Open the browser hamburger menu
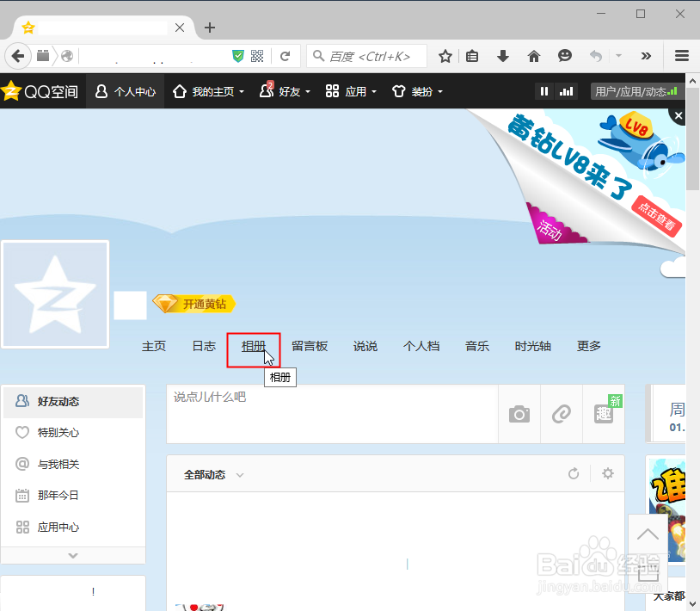The width and height of the screenshot is (700, 611). pos(682,56)
